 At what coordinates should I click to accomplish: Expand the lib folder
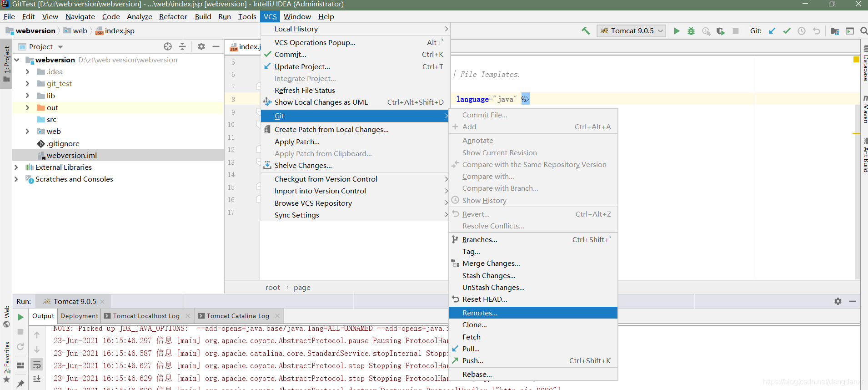27,96
